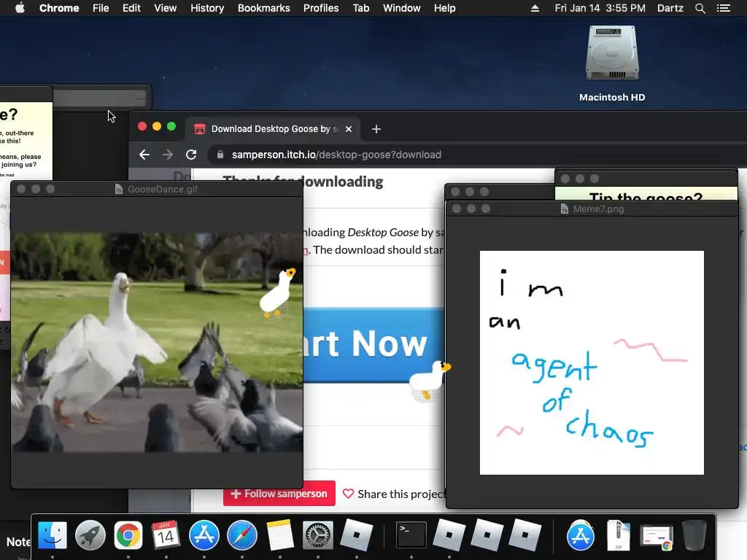
Task: Click the blue Now download button
Action: [x=374, y=344]
